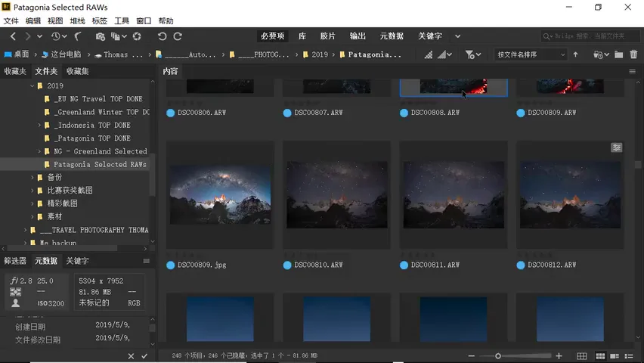This screenshot has height=363, width=644.
Task: Open the 标签 menu
Action: tap(100, 21)
